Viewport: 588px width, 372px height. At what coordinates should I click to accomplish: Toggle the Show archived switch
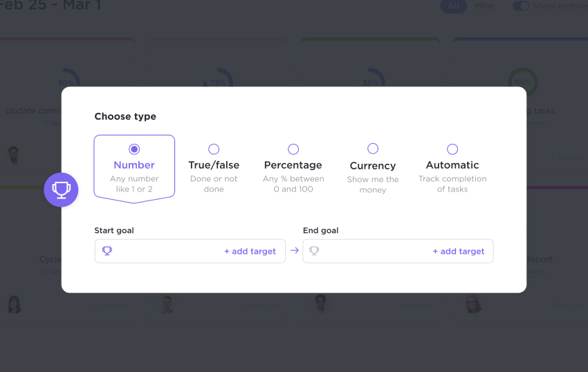coord(520,6)
